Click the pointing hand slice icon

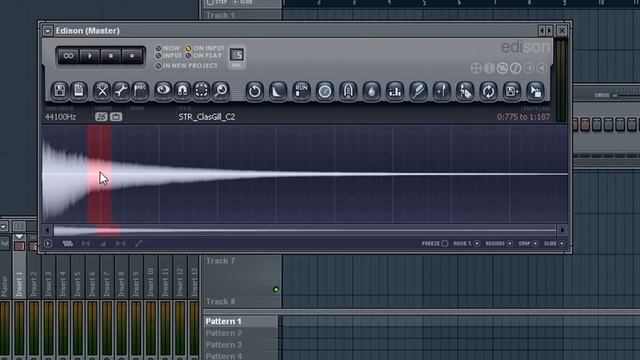465,91
